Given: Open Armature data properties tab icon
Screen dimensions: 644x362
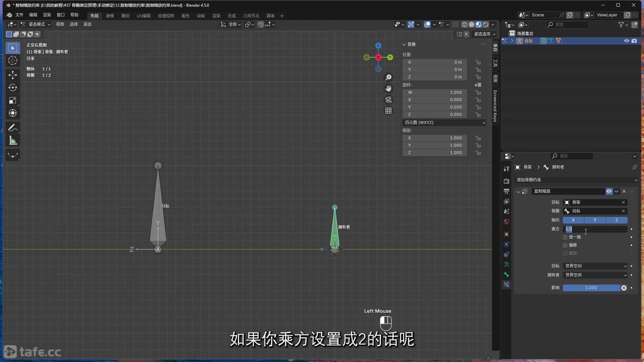Looking at the screenshot, I should (x=506, y=264).
